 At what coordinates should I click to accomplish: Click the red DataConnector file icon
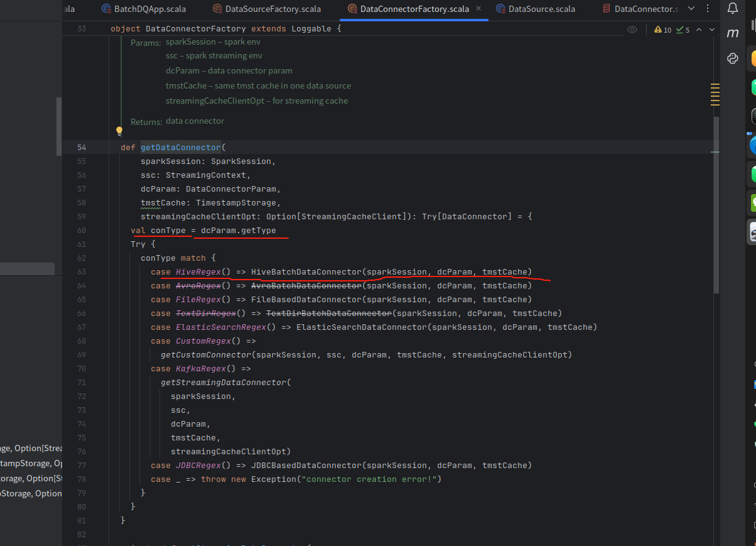[x=606, y=9]
